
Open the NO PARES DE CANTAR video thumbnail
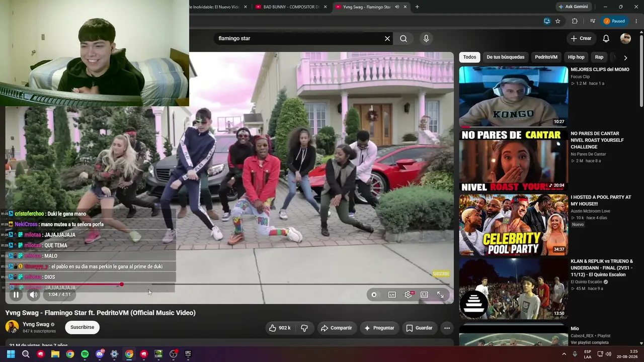513,160
